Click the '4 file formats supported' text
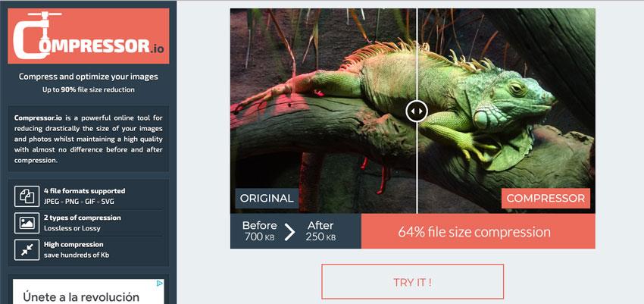This screenshot has height=304, width=644. pos(85,191)
